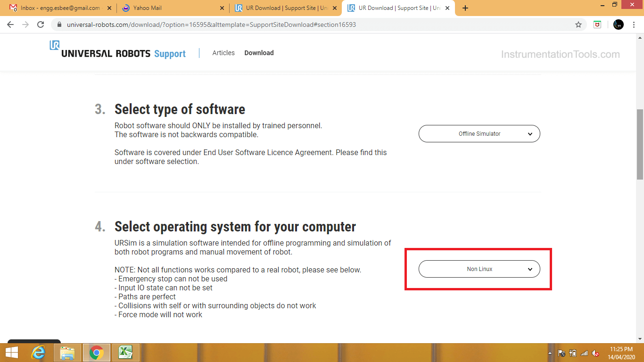Viewport: 644px width, 362px height.
Task: Switch to the first UR Download tab
Action: 285,8
